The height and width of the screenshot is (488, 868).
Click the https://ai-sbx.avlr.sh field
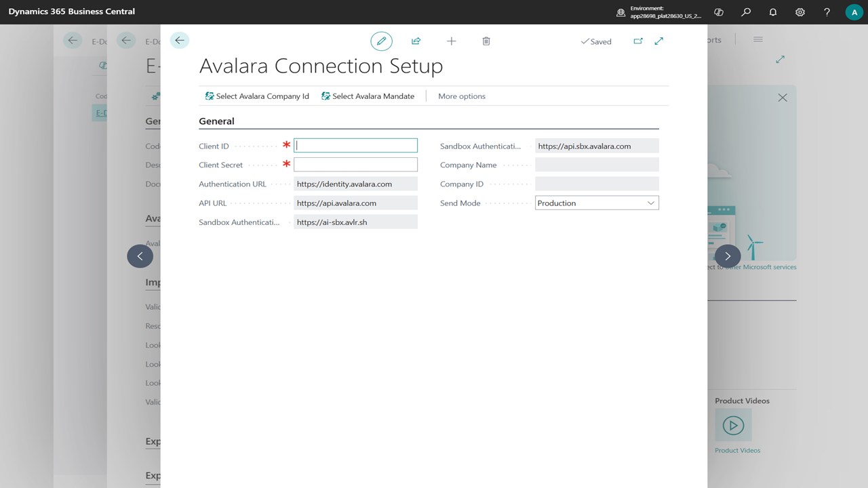(355, 222)
